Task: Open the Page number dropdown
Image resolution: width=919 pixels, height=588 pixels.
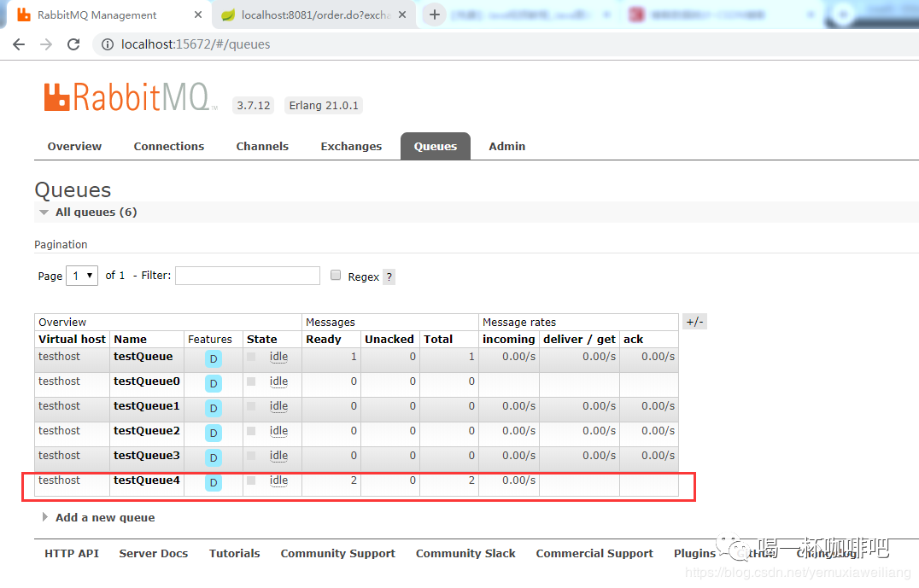Action: (82, 276)
